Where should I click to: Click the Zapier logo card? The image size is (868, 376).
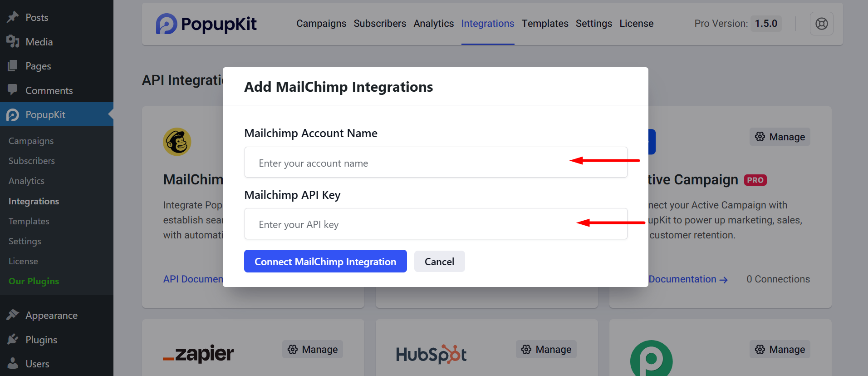[x=199, y=353]
